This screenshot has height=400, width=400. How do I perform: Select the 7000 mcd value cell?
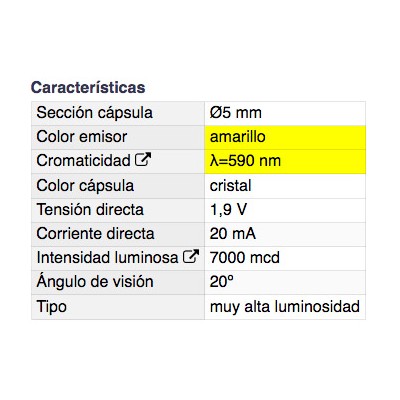[x=285, y=258]
